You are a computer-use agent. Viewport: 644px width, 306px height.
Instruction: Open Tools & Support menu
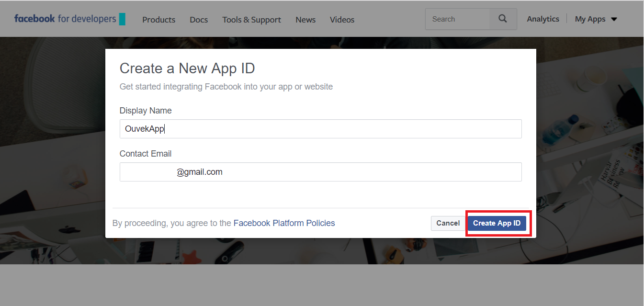coord(251,20)
